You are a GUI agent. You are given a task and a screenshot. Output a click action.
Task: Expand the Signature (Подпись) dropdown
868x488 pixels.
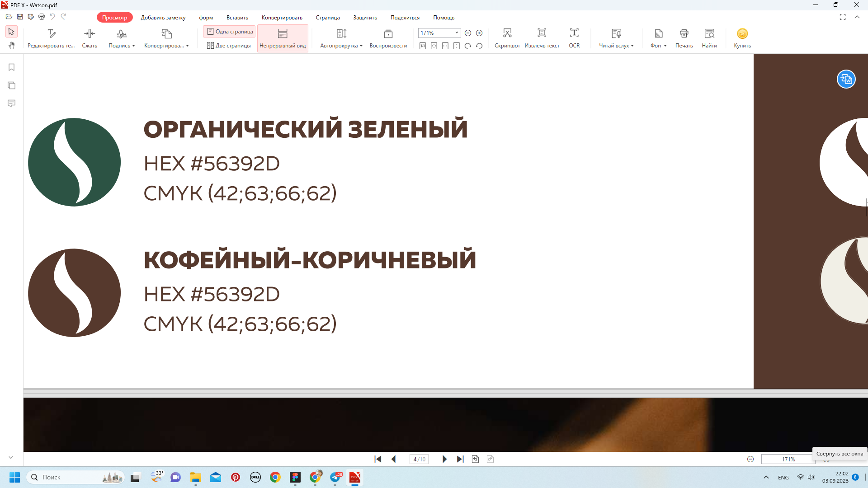click(133, 46)
